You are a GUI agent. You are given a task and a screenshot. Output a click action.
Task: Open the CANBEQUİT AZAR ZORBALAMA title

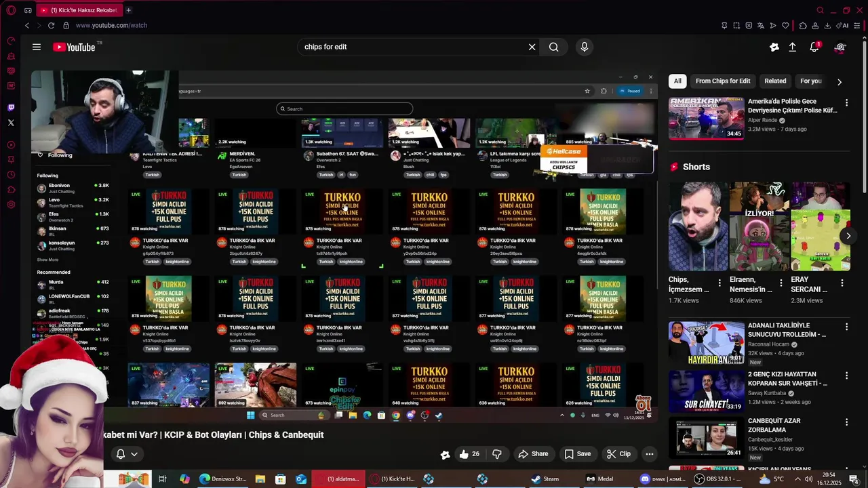point(774,425)
